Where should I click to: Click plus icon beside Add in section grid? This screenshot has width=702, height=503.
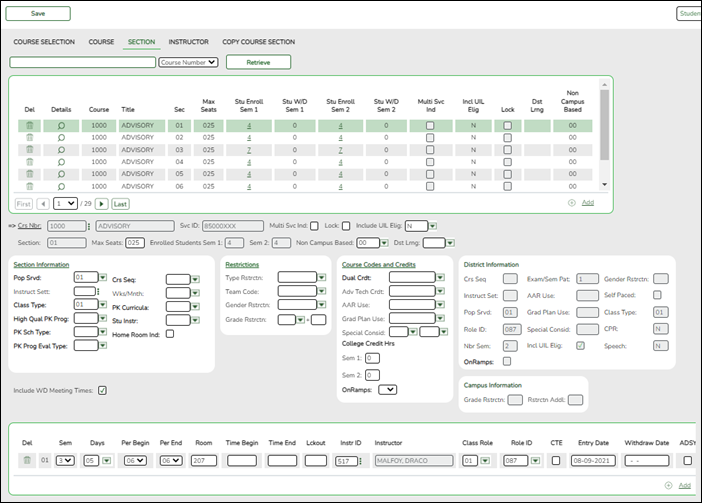(572, 203)
